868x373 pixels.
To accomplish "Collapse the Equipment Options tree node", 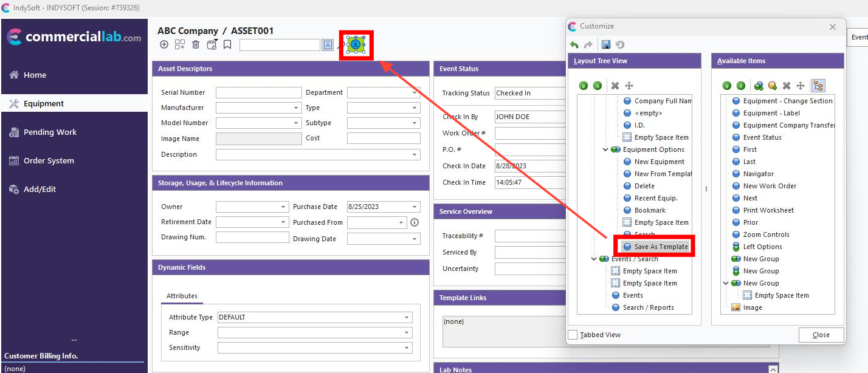I will [x=605, y=149].
